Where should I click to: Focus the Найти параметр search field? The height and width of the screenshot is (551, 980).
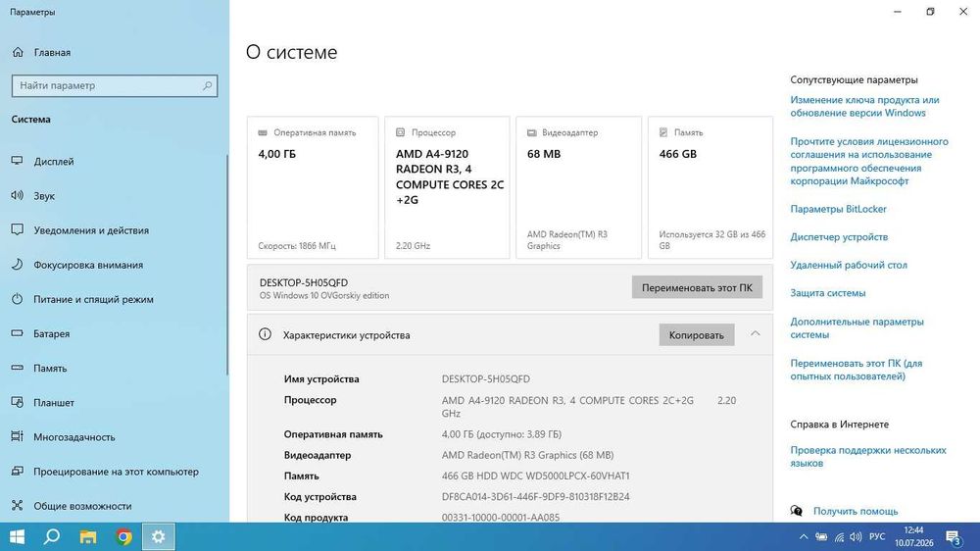[x=115, y=85]
